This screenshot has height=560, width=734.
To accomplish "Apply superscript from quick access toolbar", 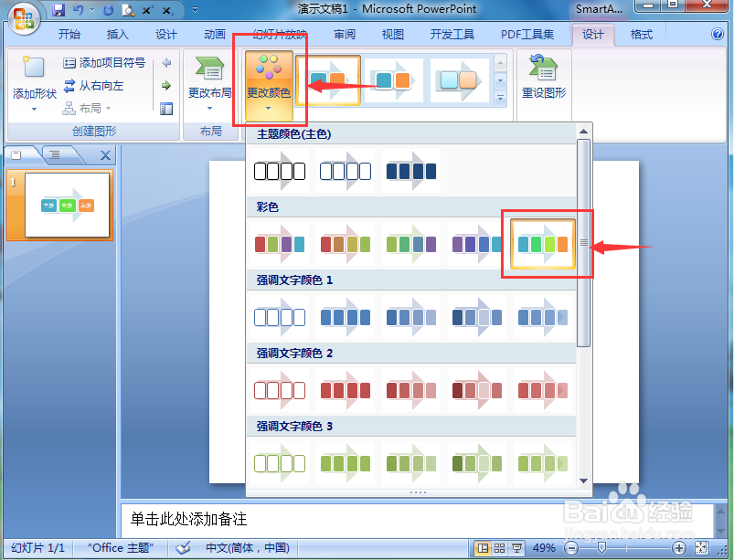I will click(148, 10).
